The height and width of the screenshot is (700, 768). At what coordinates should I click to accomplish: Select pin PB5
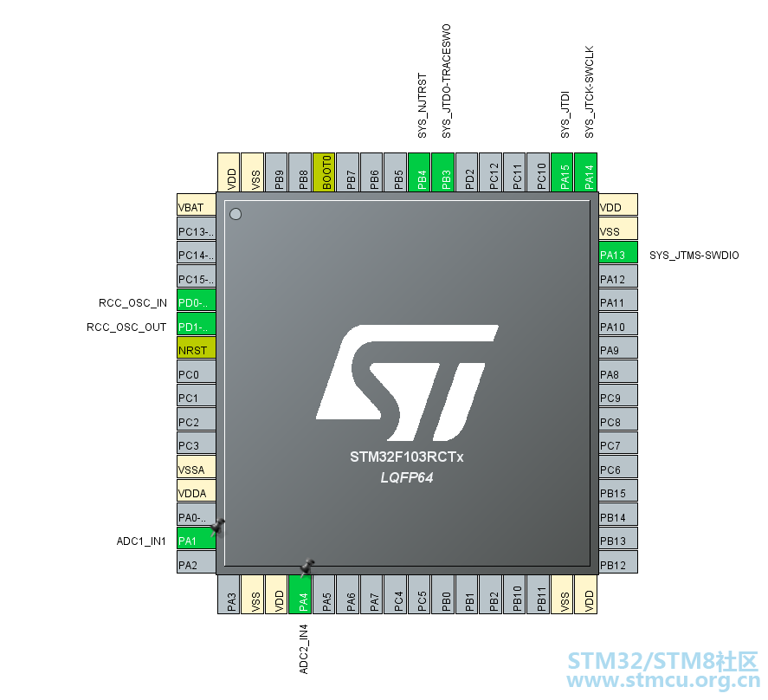(x=396, y=172)
